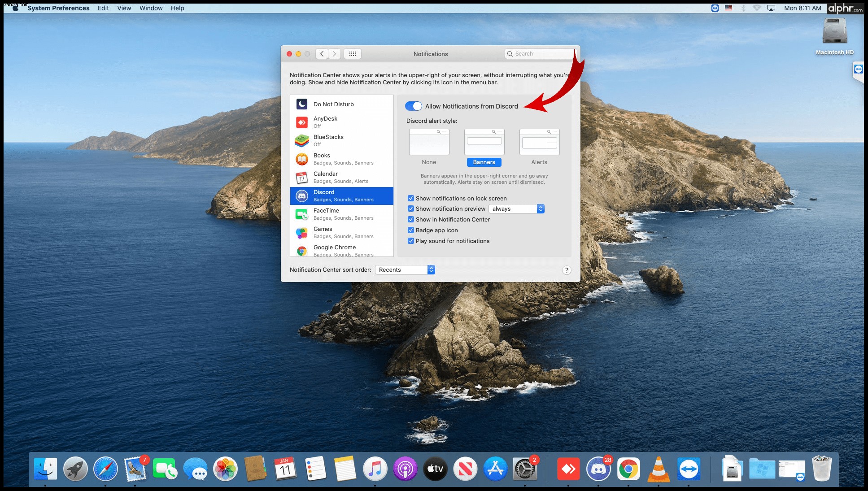This screenshot has width=868, height=491.
Task: Open the Edit menu
Action: click(103, 8)
